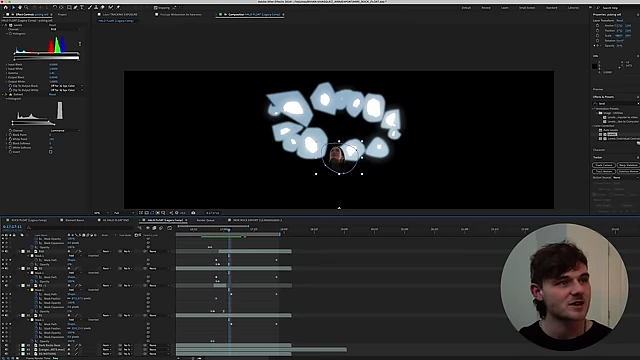Click Track Camera button
The image size is (640, 360).
[604, 165]
